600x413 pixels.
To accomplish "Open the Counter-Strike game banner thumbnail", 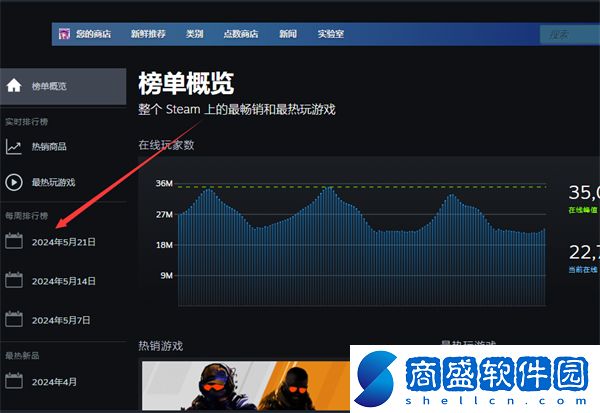I will (x=246, y=385).
